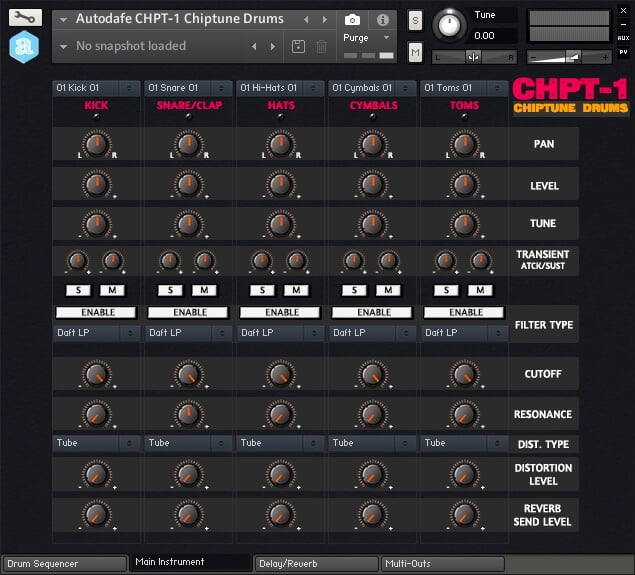Switch to the Drum Sequencer tab

pos(65,564)
